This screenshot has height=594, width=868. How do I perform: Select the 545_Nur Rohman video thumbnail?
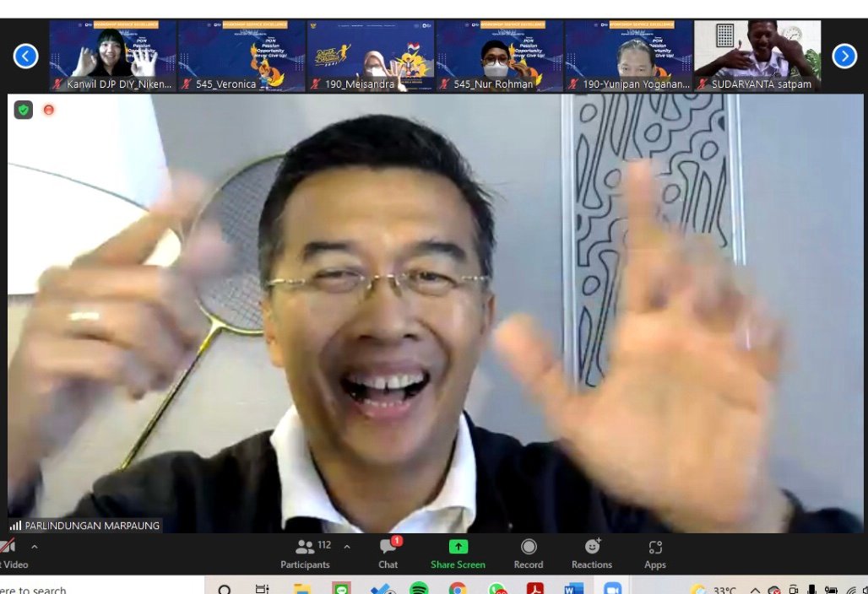click(x=499, y=56)
